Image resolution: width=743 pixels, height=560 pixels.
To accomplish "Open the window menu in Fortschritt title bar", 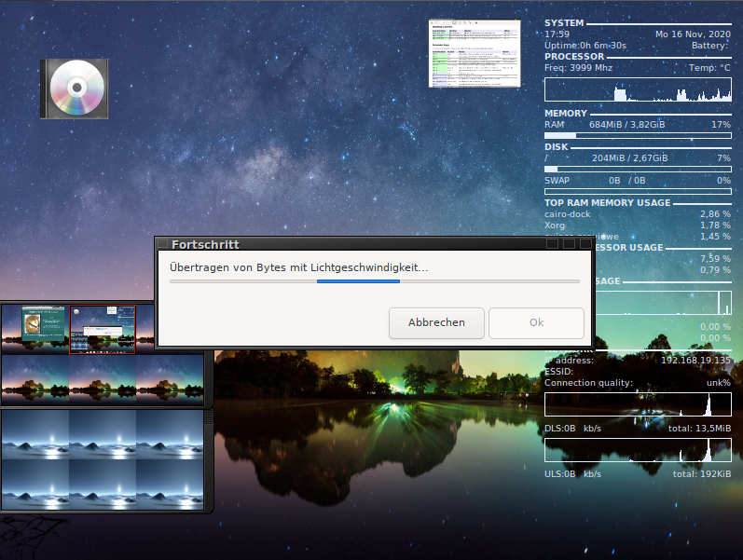I will click(x=163, y=244).
